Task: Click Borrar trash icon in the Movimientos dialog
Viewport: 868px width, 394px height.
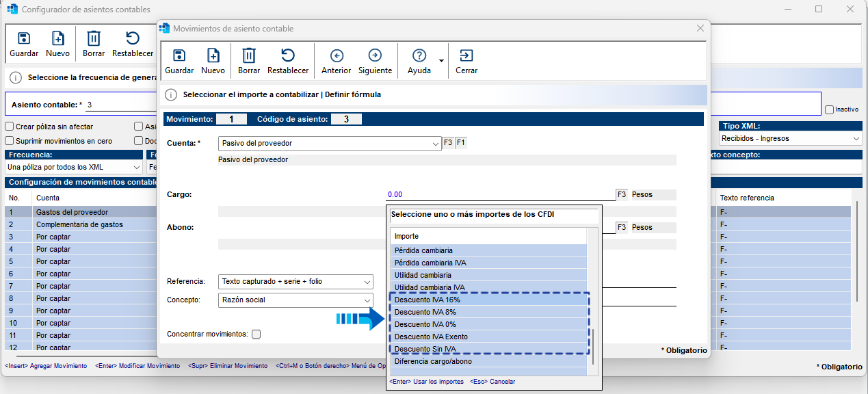Action: 249,56
